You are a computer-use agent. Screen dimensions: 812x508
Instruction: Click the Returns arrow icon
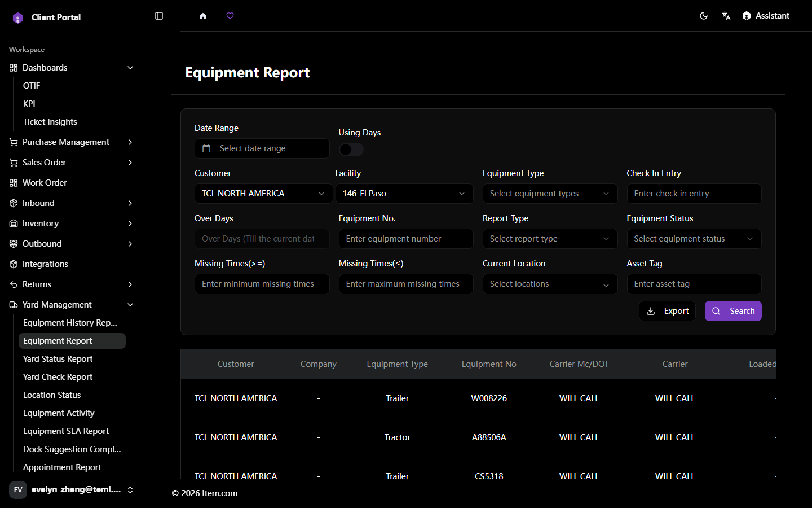coord(14,284)
